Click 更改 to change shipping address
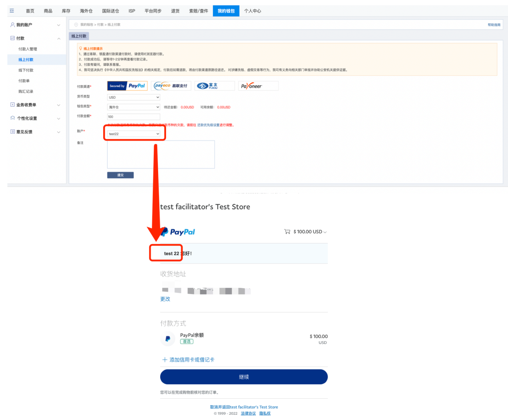Image resolution: width=508 pixels, height=420 pixels. (x=165, y=299)
